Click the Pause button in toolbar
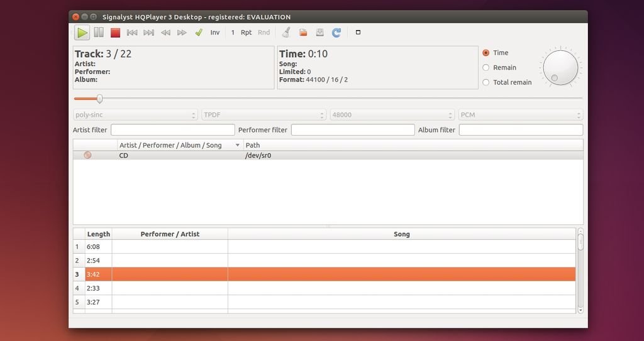 click(99, 33)
